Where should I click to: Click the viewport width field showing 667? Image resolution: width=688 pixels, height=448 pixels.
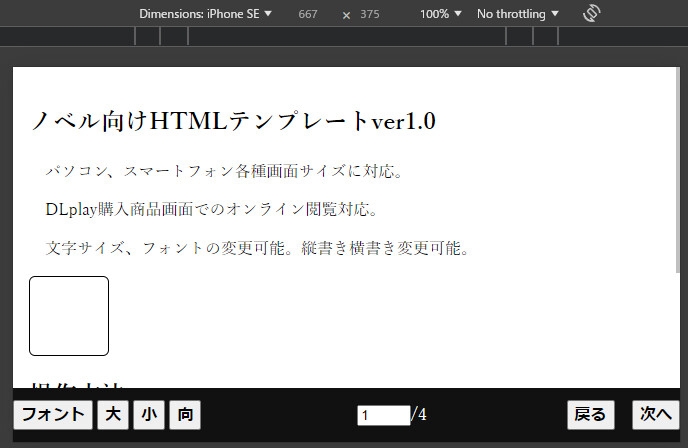coord(308,14)
